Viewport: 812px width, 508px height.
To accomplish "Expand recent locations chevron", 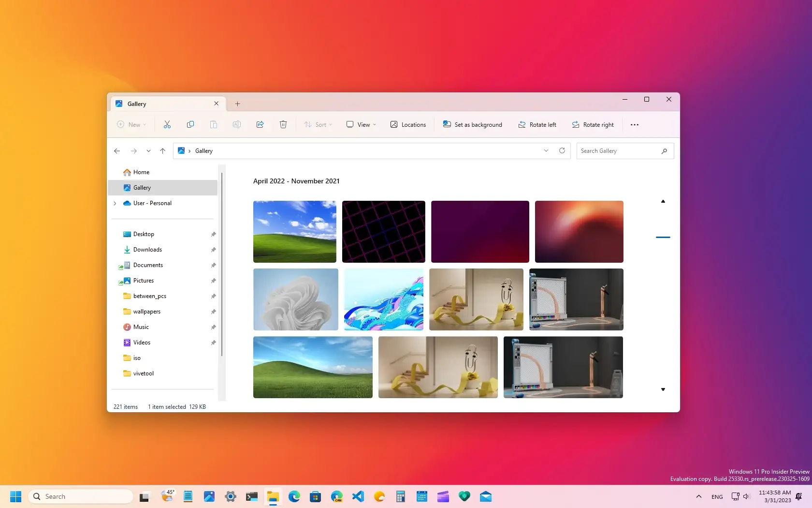I will point(148,151).
